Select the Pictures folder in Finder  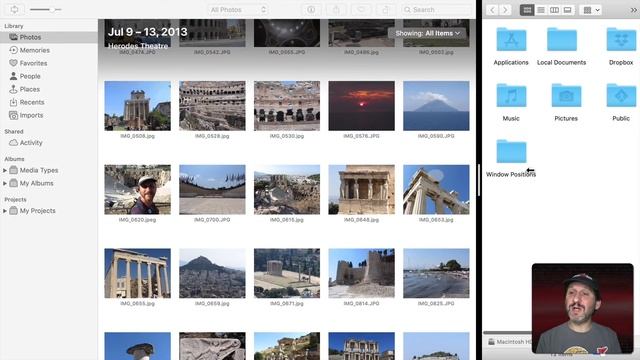566,95
